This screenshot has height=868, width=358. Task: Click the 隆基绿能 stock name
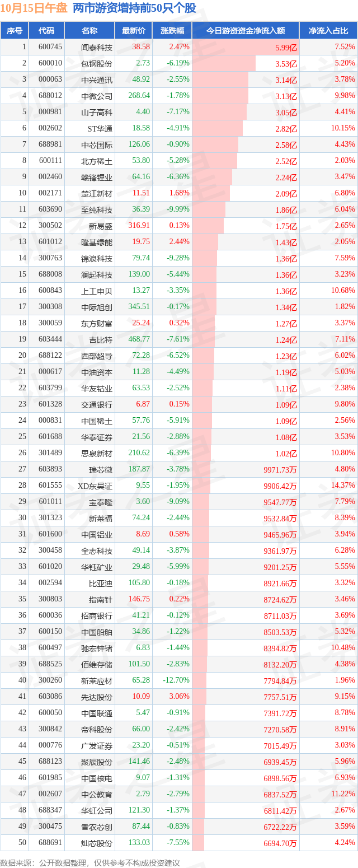97,242
